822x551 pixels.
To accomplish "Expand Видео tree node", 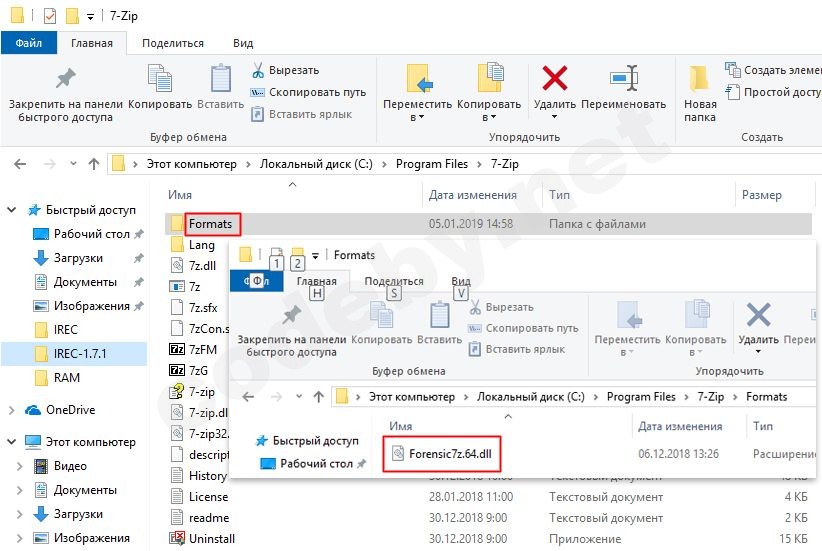I will [19, 466].
